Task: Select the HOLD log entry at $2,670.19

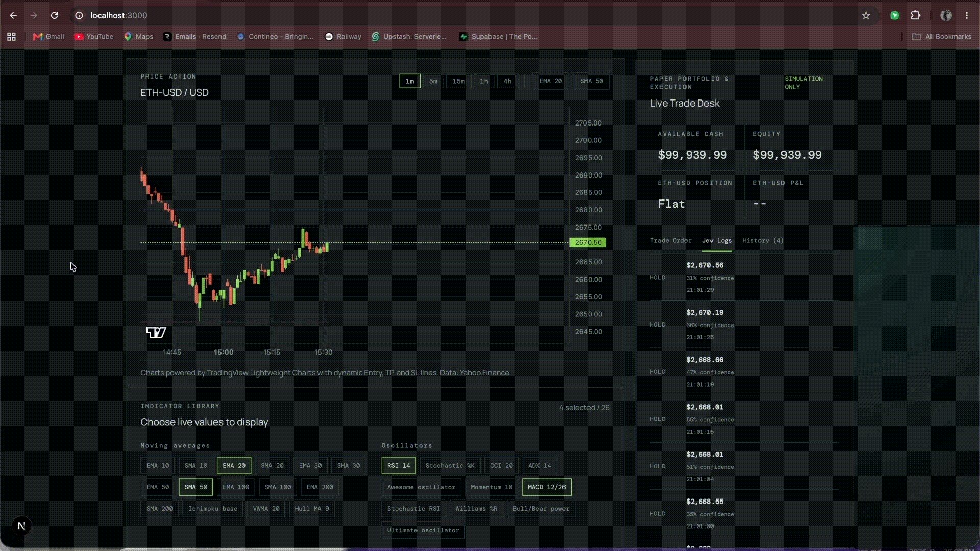Action: tap(744, 325)
